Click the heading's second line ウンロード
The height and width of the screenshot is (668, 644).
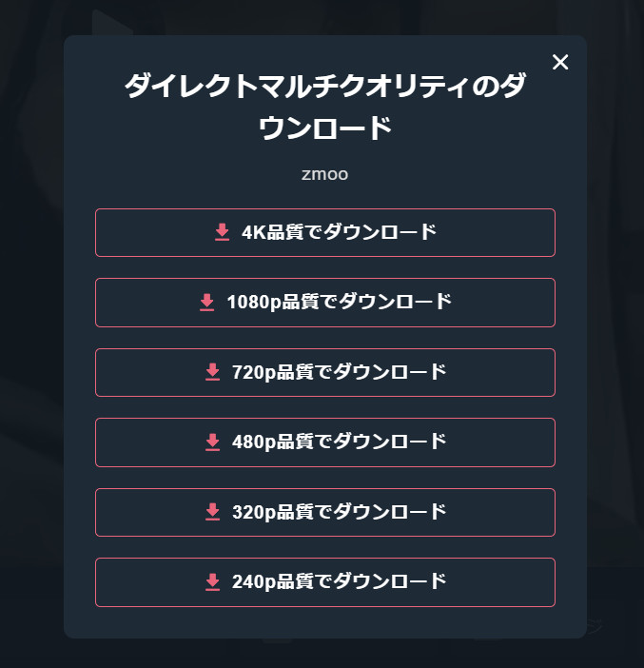[x=324, y=128]
